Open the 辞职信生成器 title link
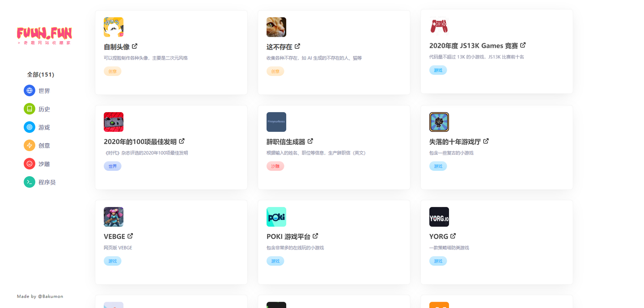Image resolution: width=644 pixels, height=308 pixels. coord(286,142)
